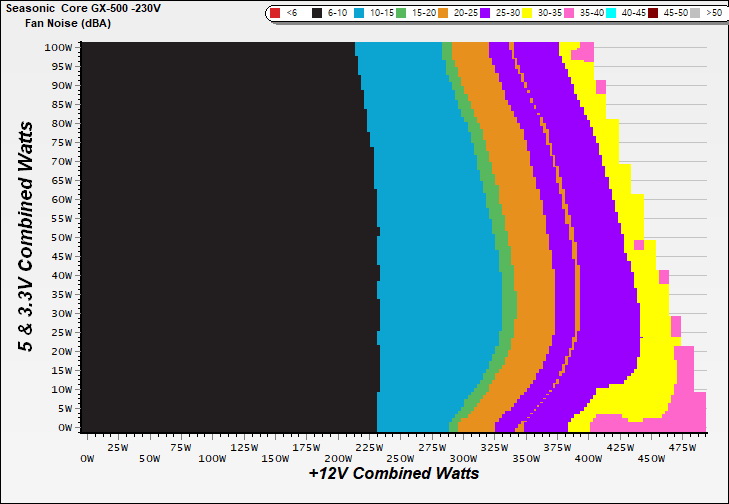Click the black 6-10 legend swatch
729x504 pixels.
(317, 13)
